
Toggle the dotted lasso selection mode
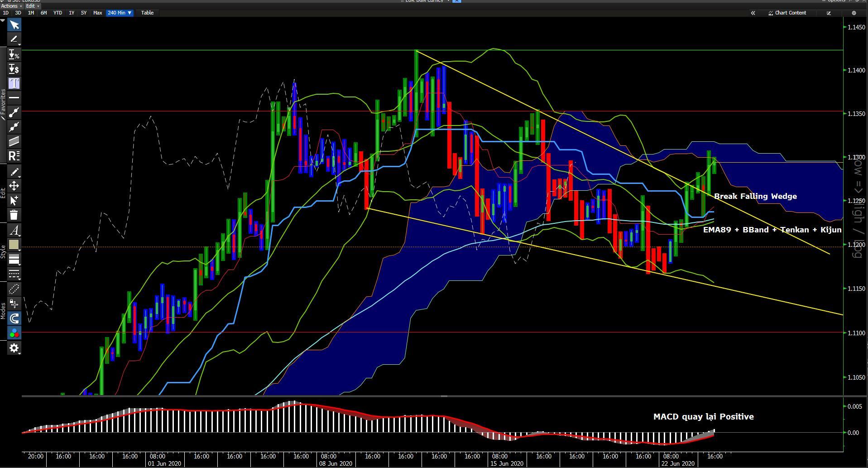(x=14, y=289)
